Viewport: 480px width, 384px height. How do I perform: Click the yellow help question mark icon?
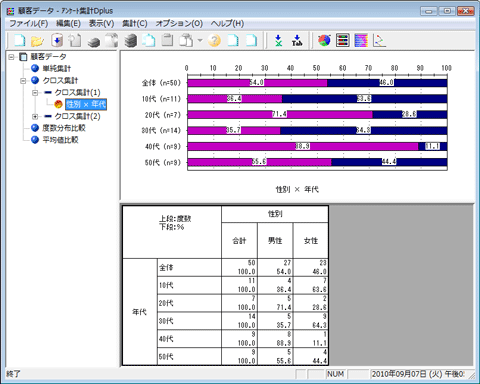point(214,41)
